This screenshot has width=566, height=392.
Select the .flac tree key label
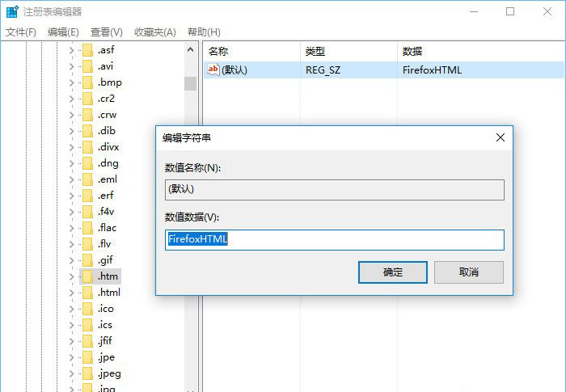(x=107, y=228)
